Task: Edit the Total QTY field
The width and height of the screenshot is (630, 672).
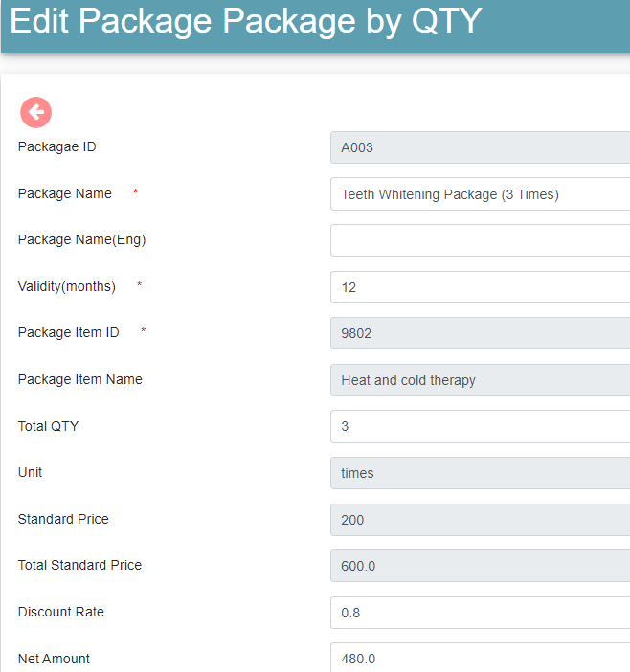Action: 480,426
